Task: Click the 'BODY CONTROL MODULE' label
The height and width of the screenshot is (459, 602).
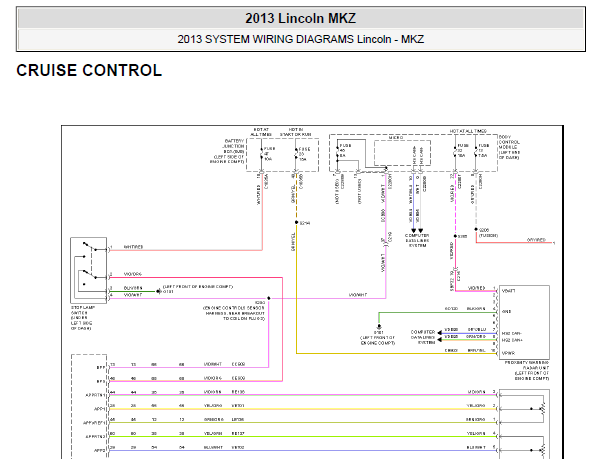Action: [509, 147]
